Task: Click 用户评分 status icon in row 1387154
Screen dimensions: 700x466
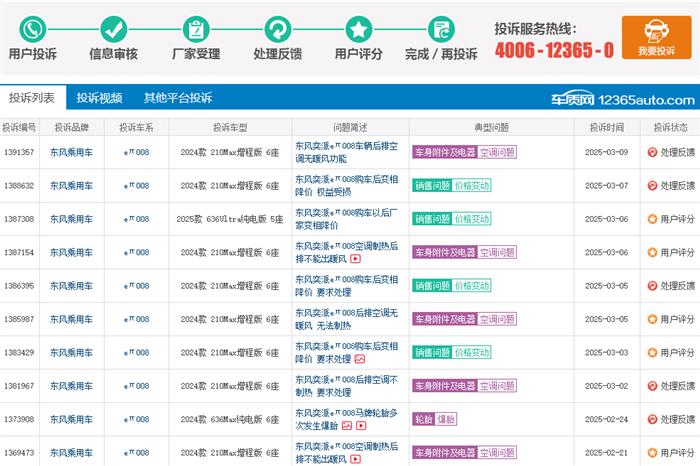Action: click(x=652, y=252)
